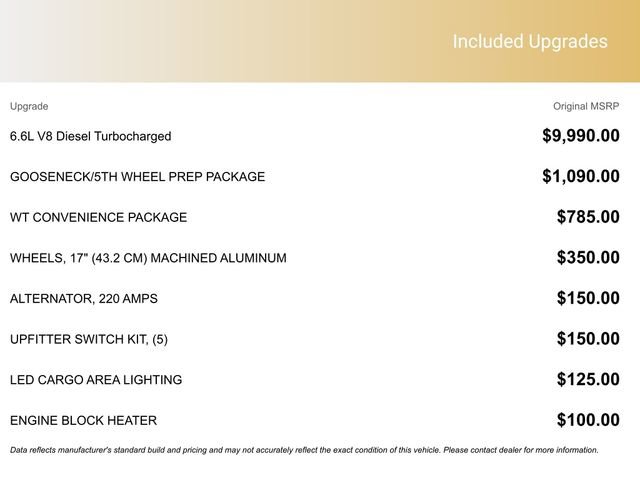This screenshot has width=640, height=480.
Task: Select the Alternator, 220 Amps upgrade
Action: (84, 298)
